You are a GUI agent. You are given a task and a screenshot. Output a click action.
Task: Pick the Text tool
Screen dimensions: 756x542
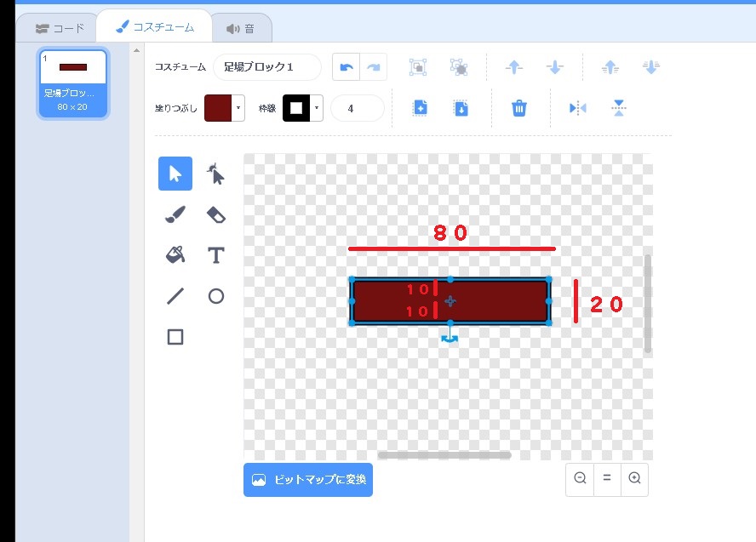point(216,255)
